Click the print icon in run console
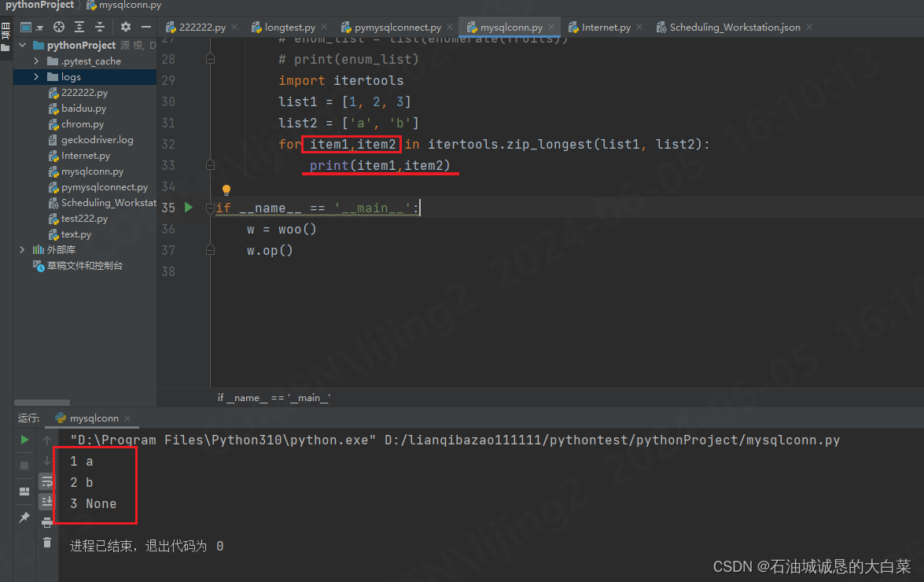 (47, 522)
